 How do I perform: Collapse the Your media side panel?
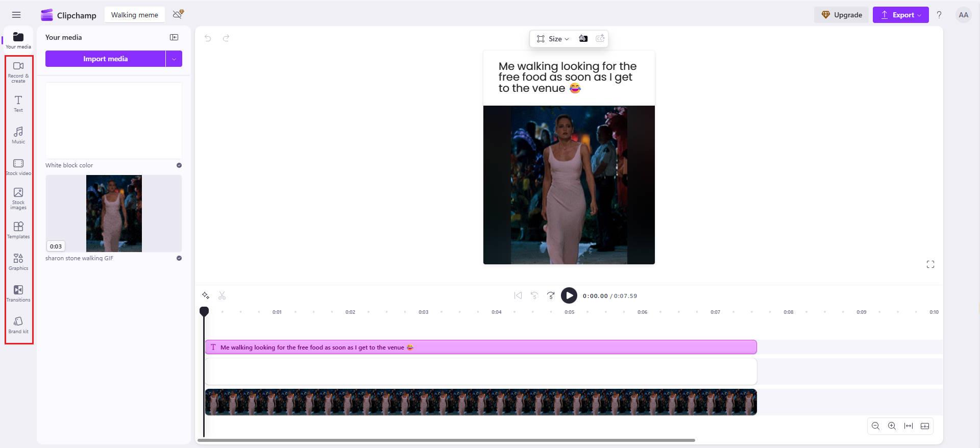coord(174,37)
